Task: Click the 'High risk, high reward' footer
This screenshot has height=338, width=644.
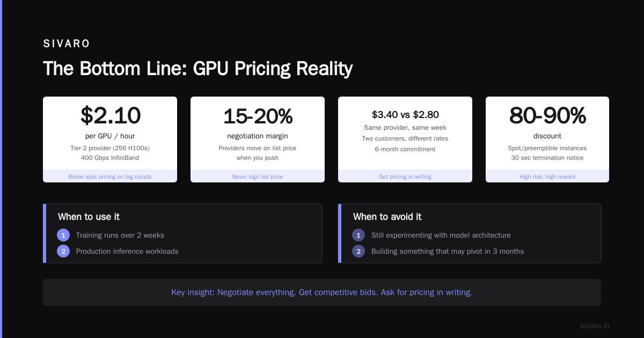Action: [x=547, y=177]
